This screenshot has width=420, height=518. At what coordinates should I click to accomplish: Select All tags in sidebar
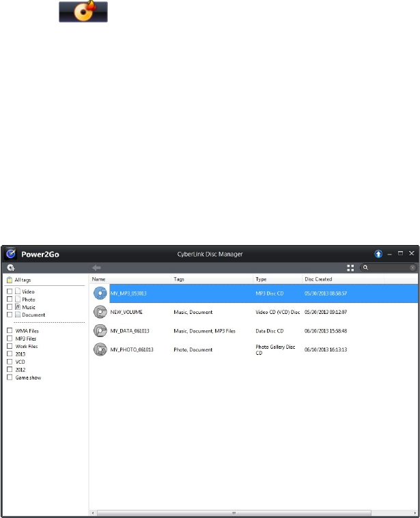pyautogui.click(x=23, y=280)
